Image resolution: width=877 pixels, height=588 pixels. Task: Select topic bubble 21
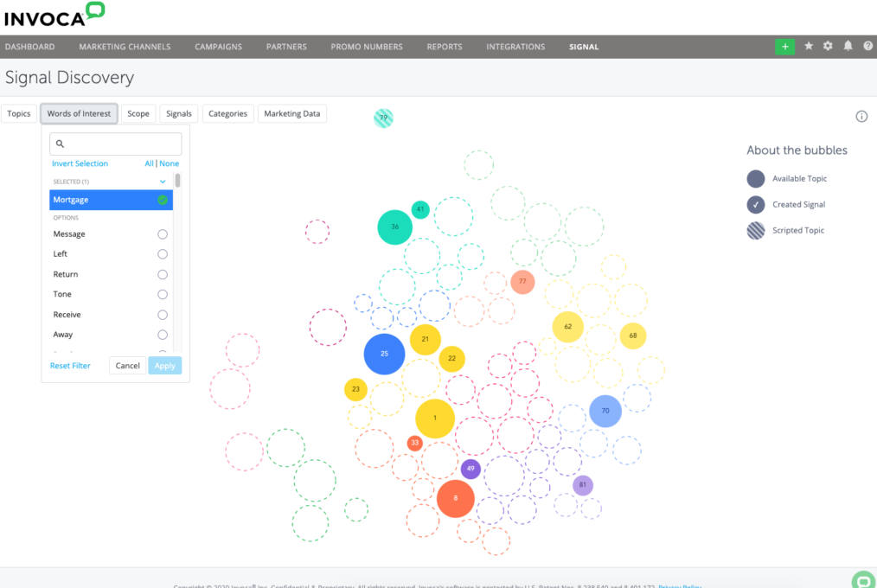(x=425, y=339)
